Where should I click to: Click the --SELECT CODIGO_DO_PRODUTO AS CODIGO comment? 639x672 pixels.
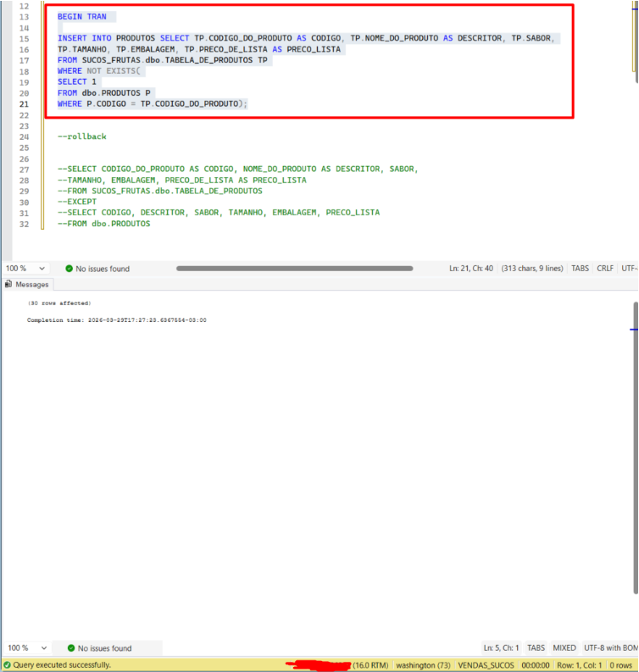coord(238,169)
